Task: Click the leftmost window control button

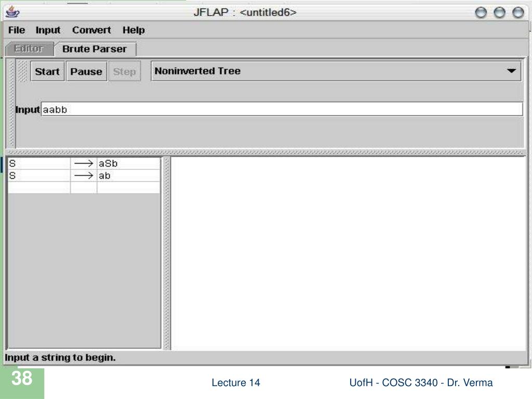Action: pyautogui.click(x=481, y=12)
